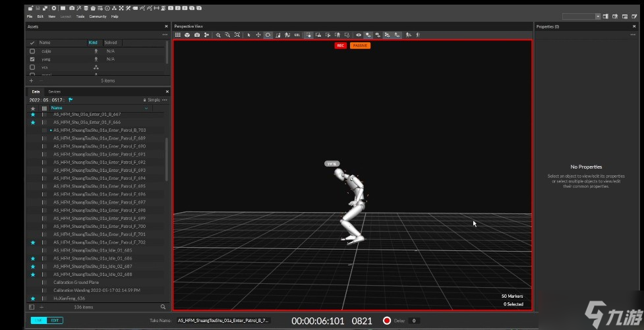Click the snapshot camera icon in viewport toolbar

click(197, 35)
